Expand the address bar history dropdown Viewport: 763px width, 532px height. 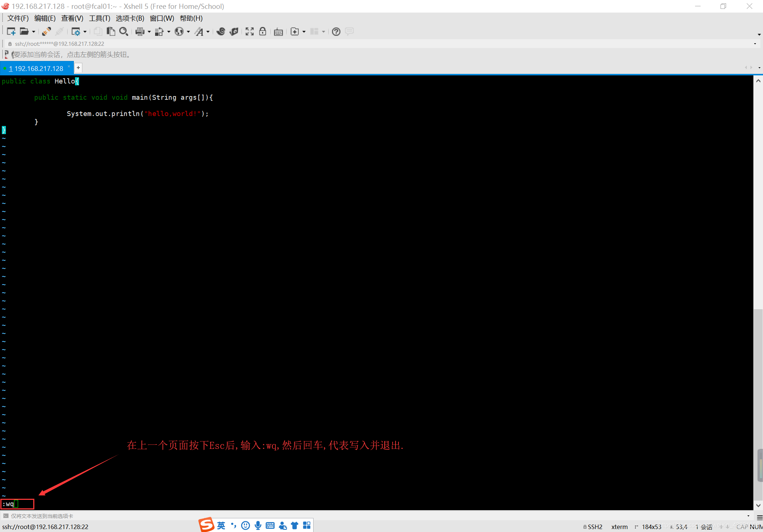[755, 44]
